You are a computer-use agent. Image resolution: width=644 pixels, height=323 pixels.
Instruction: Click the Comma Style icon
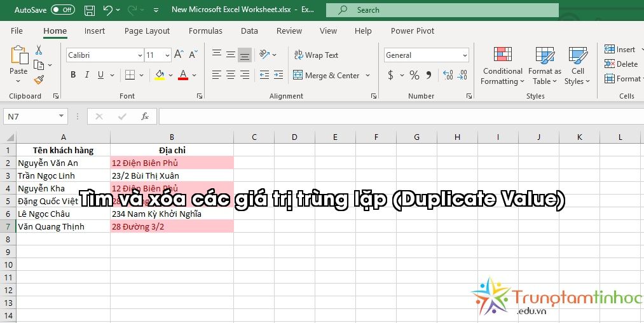coord(428,75)
